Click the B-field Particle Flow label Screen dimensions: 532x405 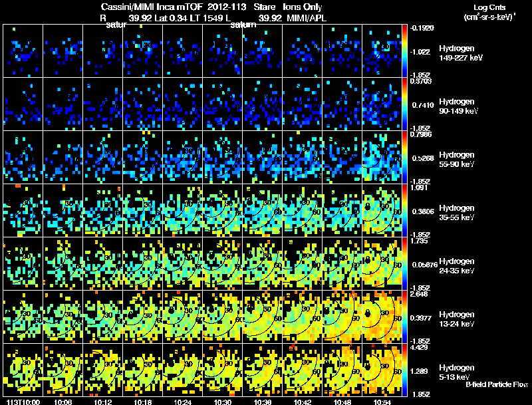pos(497,384)
